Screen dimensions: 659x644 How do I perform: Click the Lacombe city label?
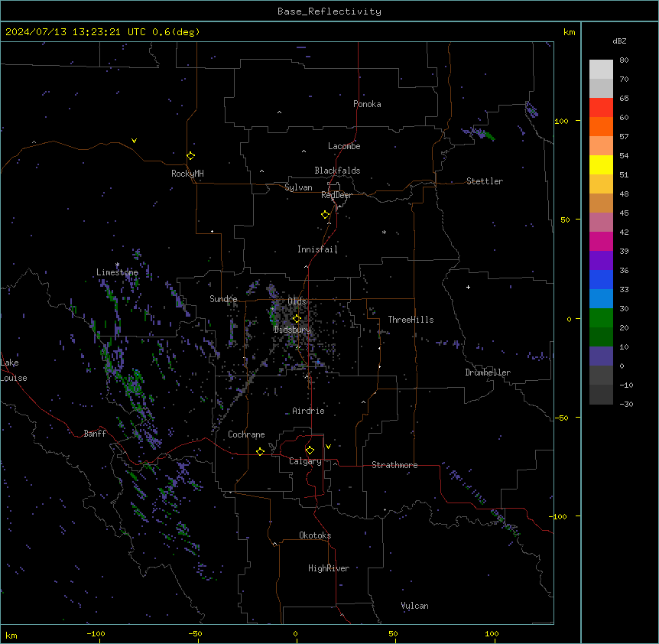pos(344,146)
